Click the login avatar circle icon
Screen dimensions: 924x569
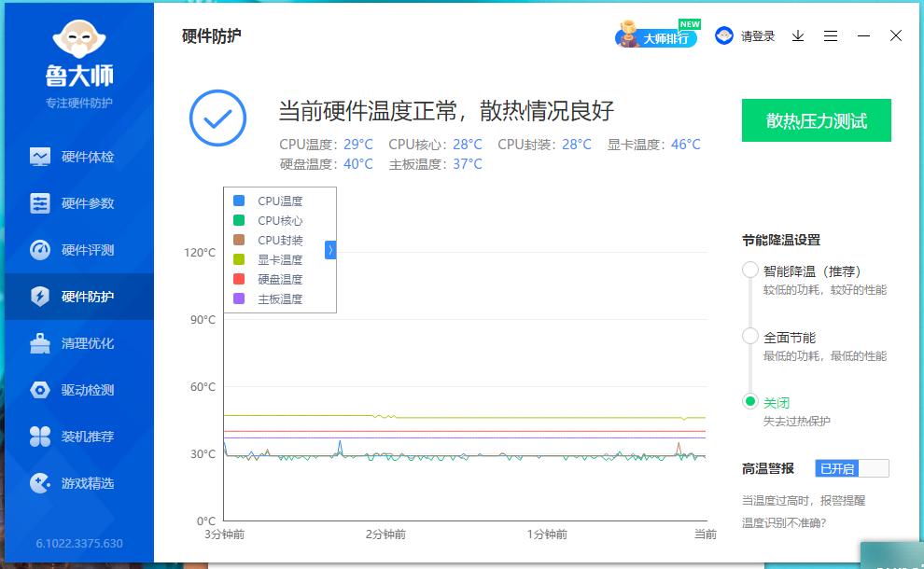click(x=725, y=35)
